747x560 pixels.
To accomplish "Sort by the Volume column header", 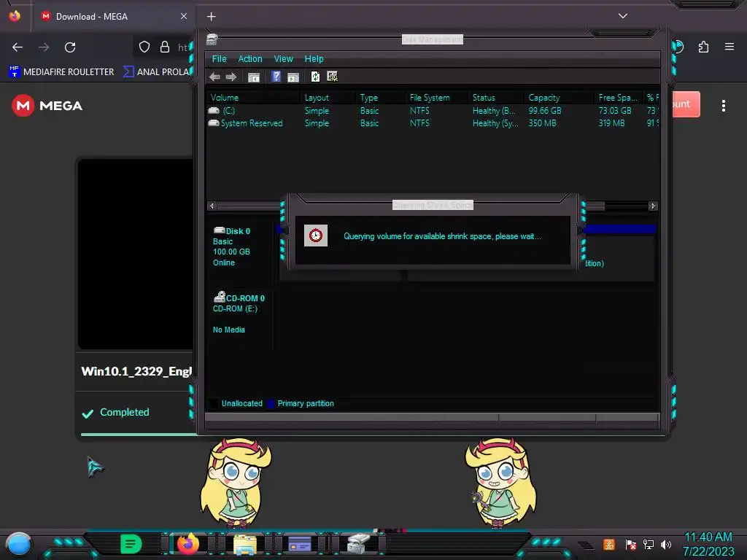I will pyautogui.click(x=253, y=98).
